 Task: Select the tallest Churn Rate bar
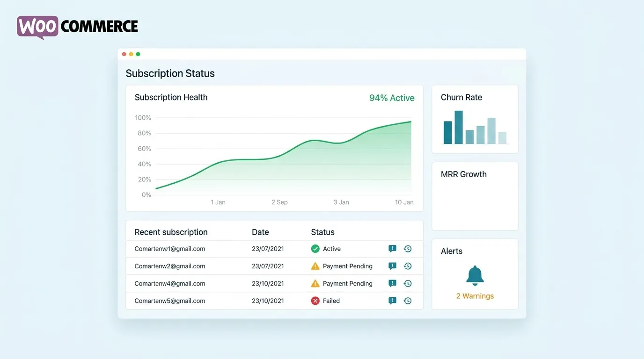click(459, 127)
